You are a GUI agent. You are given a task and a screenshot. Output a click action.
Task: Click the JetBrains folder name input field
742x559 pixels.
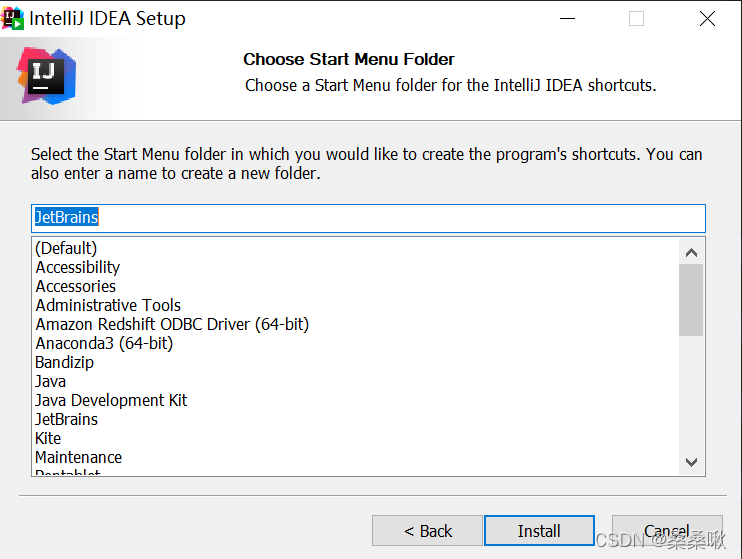tap(368, 218)
